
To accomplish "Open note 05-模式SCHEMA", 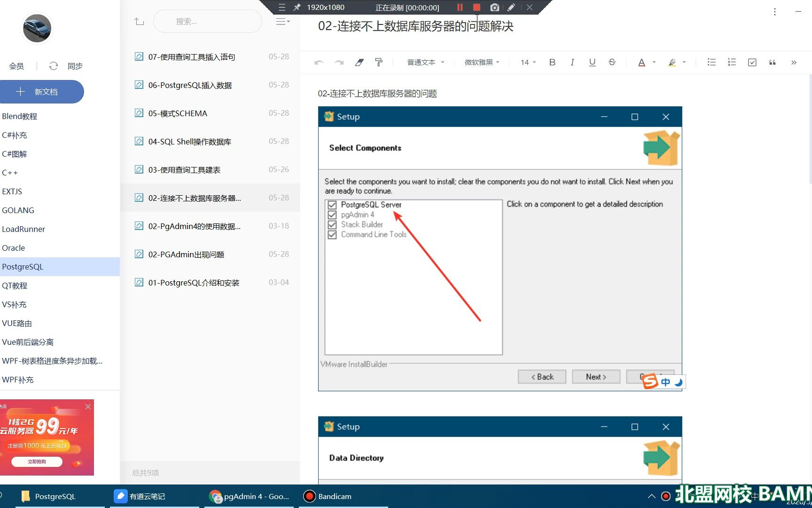I will 210,113.
